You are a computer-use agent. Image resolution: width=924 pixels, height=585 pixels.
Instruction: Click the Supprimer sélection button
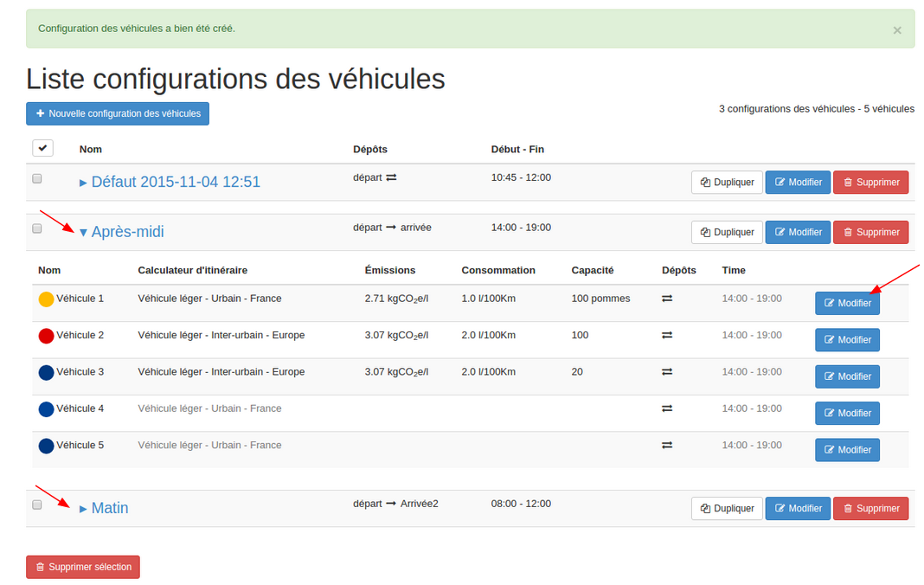click(x=83, y=567)
